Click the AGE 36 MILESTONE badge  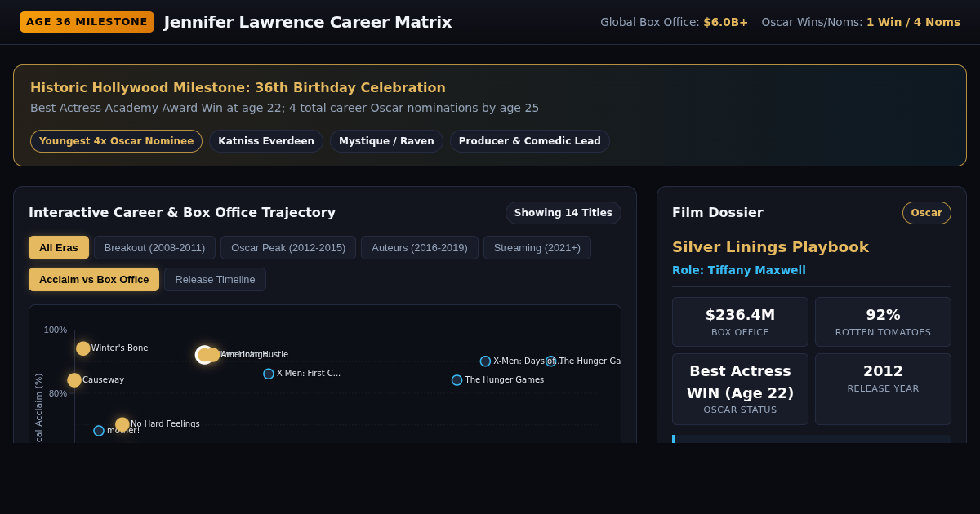tap(87, 22)
